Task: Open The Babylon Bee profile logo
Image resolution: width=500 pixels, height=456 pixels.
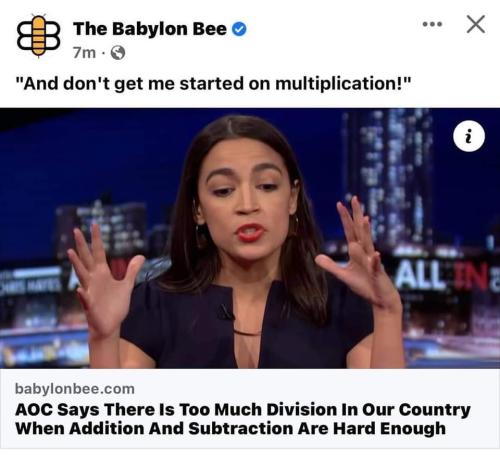Action: (x=38, y=36)
